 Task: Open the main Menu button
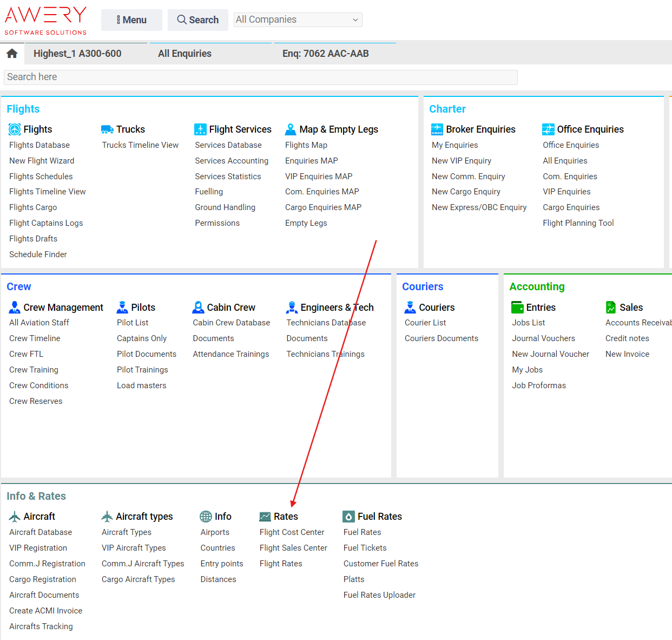pyautogui.click(x=131, y=20)
